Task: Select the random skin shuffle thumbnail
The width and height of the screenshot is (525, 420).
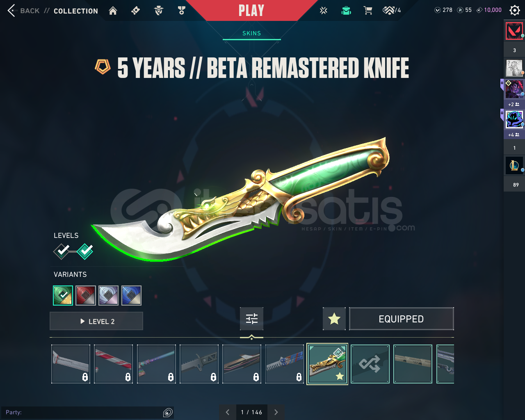Action: [x=370, y=364]
